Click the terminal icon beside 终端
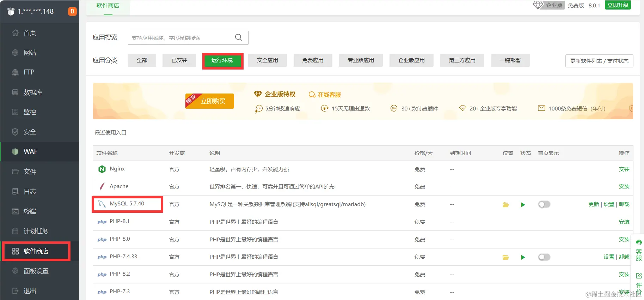644x300 pixels. (x=15, y=211)
